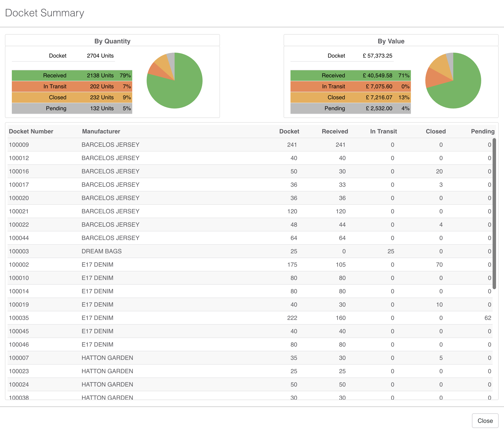The height and width of the screenshot is (434, 504).
Task: Click the Closed 232 Units row
Action: (x=72, y=98)
